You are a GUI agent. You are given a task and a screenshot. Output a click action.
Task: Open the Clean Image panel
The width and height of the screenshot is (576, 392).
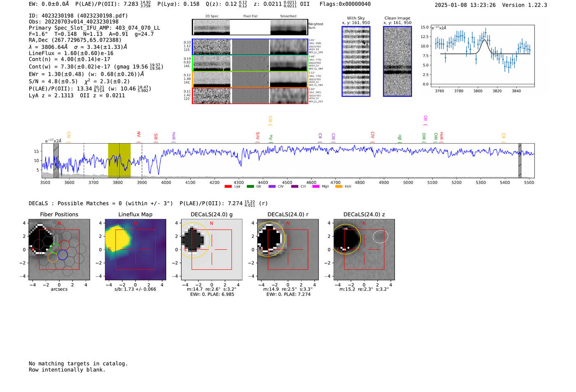[397, 61]
